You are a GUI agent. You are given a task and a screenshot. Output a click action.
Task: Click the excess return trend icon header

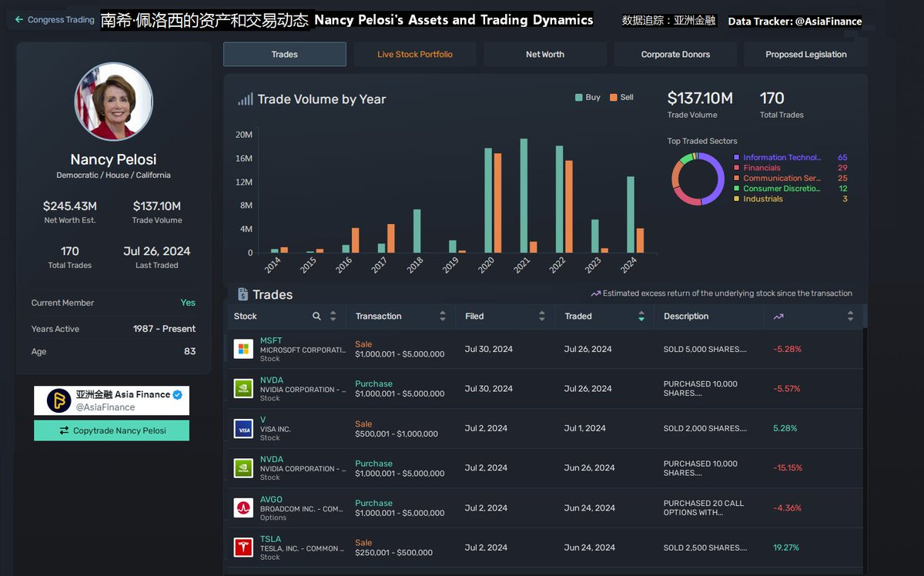pos(779,316)
